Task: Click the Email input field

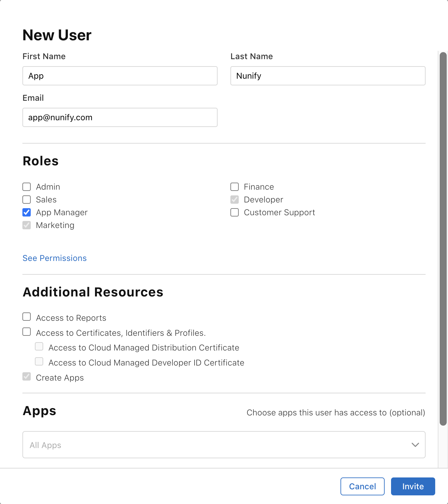Action: click(120, 117)
